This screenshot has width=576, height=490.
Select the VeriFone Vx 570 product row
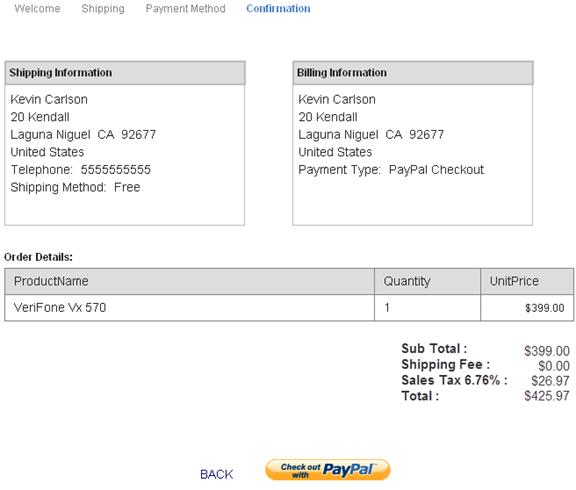point(289,308)
